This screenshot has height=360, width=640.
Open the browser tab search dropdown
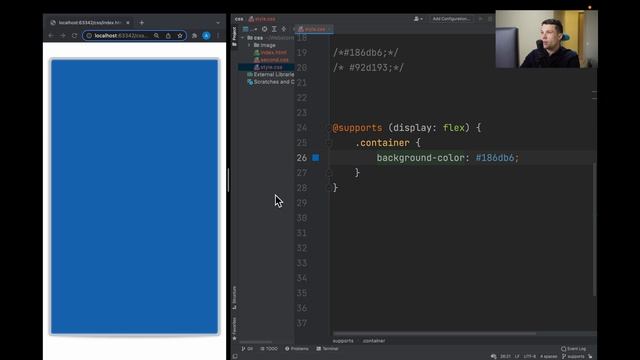point(218,23)
